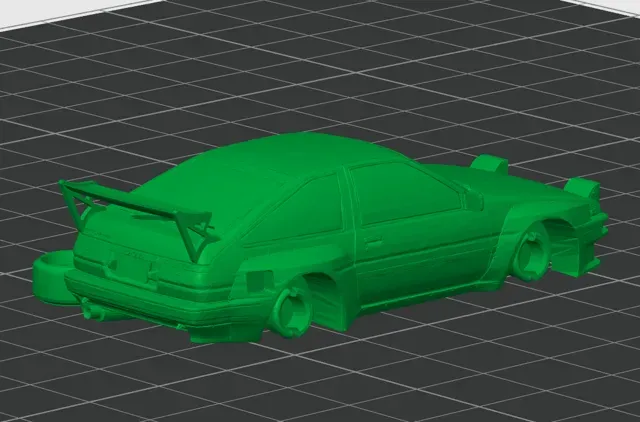The image size is (640, 422).
Task: Click the square fuel cap door
Action: (258, 280)
